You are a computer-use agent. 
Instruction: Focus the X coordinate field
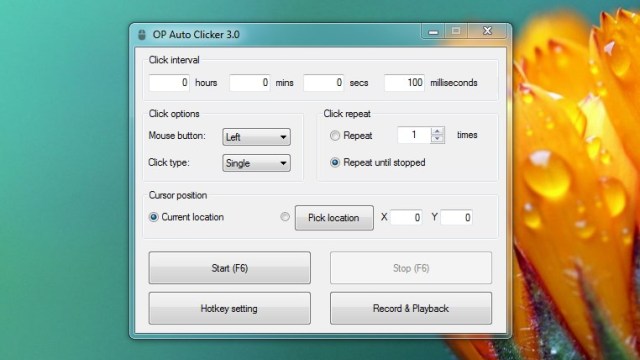coord(406,217)
